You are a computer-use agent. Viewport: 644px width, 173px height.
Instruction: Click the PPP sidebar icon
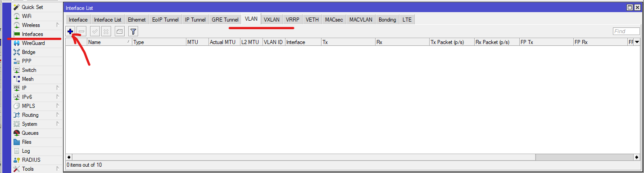point(17,61)
